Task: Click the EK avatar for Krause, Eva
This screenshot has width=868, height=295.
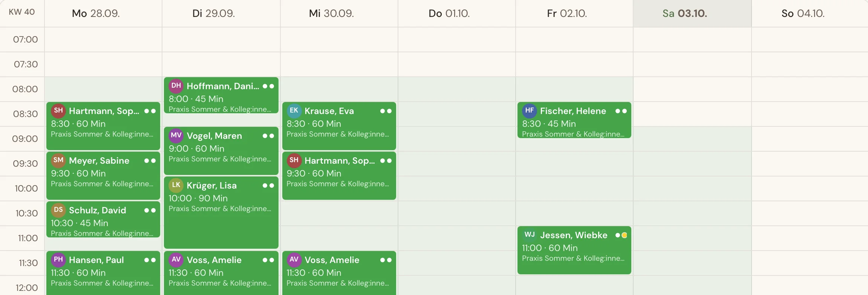Action: [294, 111]
